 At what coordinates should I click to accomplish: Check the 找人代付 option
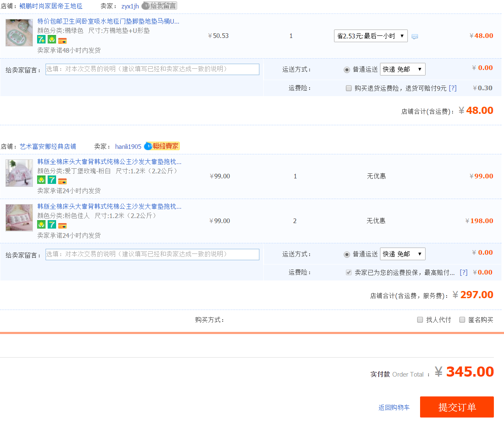pyautogui.click(x=420, y=320)
